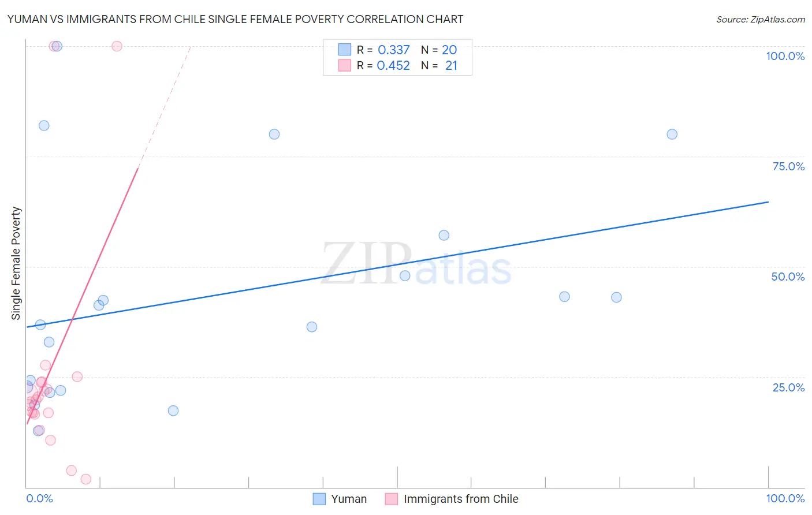Click the Immigrants from Chile legend label

pyautogui.click(x=461, y=499)
